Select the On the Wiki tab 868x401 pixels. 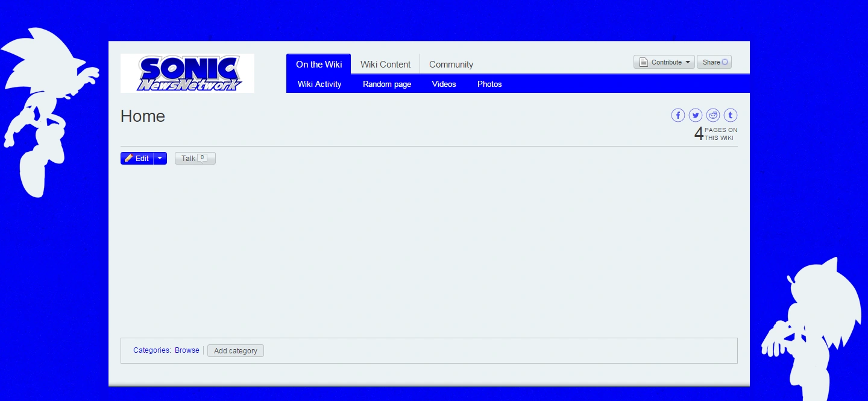point(318,65)
